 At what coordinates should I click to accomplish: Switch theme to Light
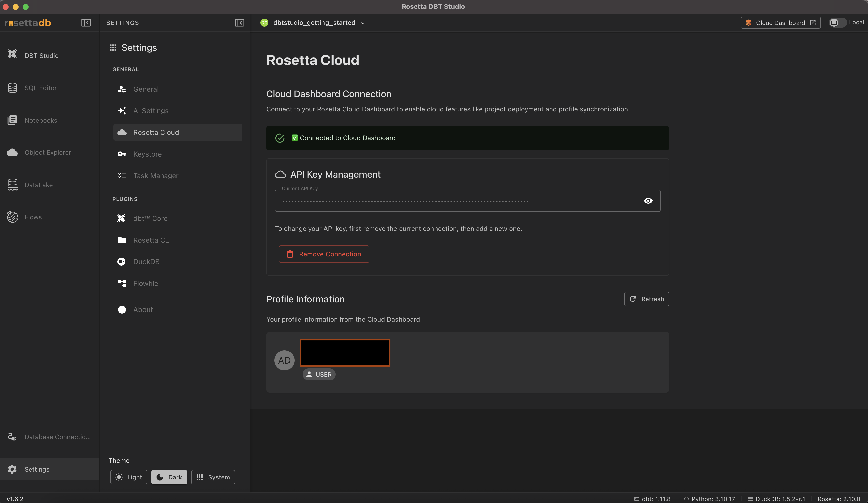(x=128, y=477)
